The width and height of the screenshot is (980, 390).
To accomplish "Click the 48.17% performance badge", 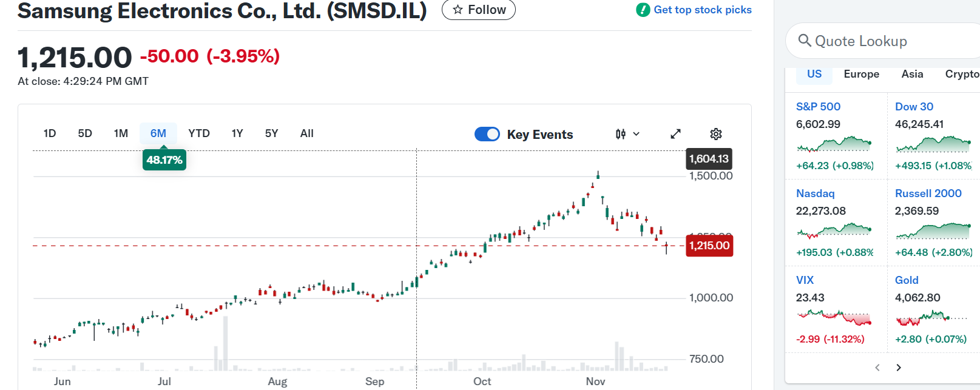I will pyautogui.click(x=164, y=160).
